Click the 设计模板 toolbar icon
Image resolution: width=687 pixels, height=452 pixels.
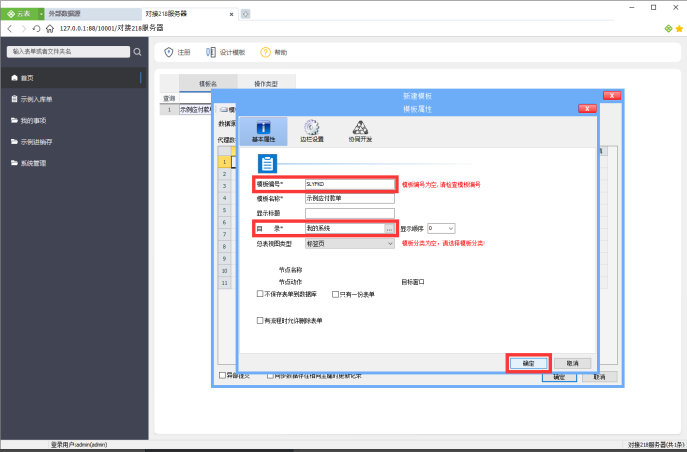(211, 52)
